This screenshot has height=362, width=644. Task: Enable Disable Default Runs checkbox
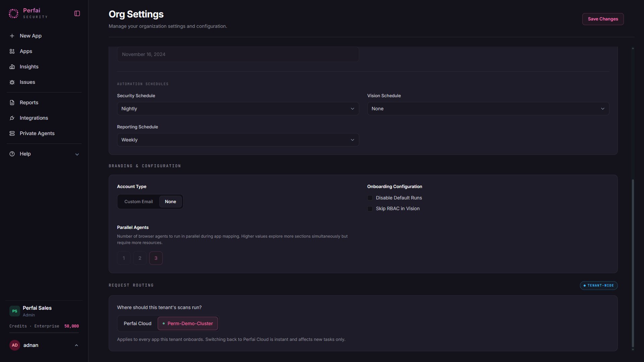[x=370, y=198]
